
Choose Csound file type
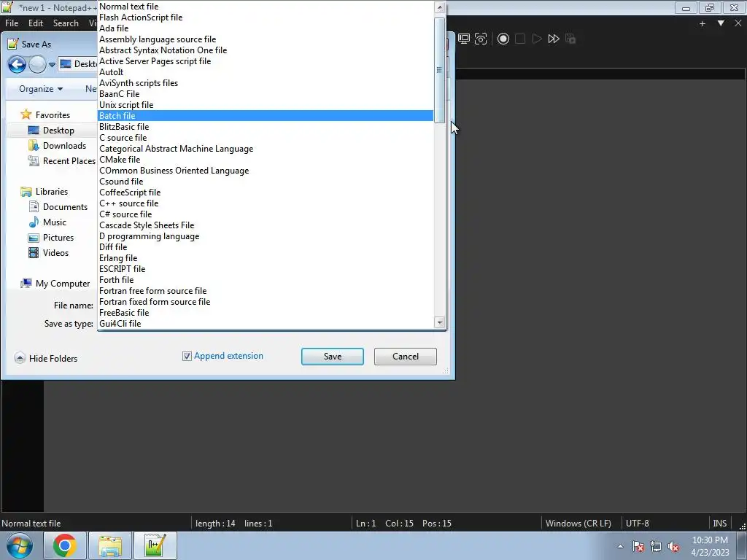[266, 182]
